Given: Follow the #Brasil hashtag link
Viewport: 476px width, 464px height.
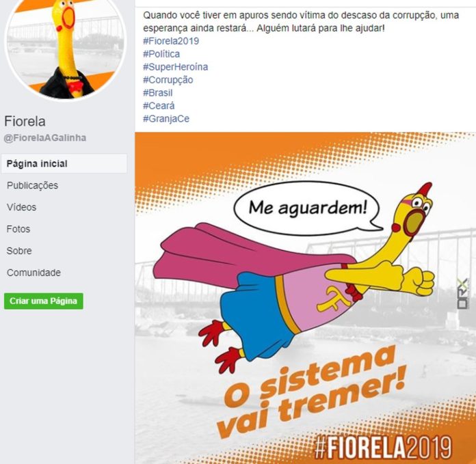Looking at the screenshot, I should click(x=157, y=93).
